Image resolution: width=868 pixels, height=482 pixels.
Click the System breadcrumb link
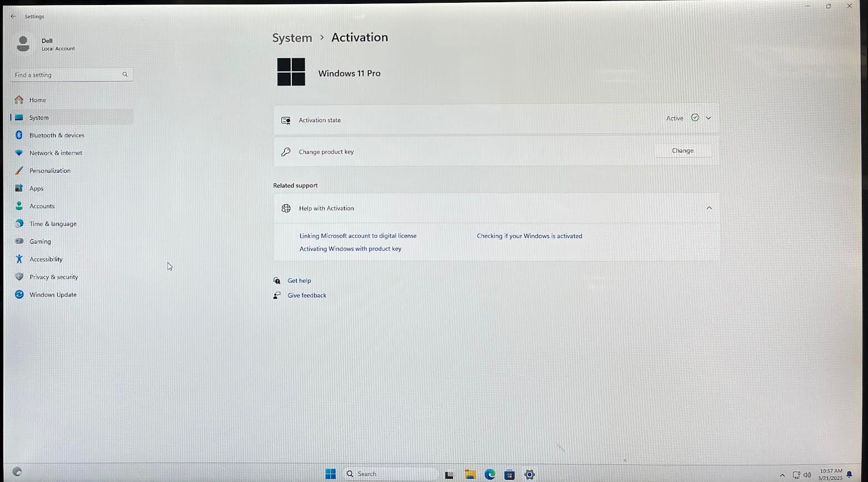[292, 38]
